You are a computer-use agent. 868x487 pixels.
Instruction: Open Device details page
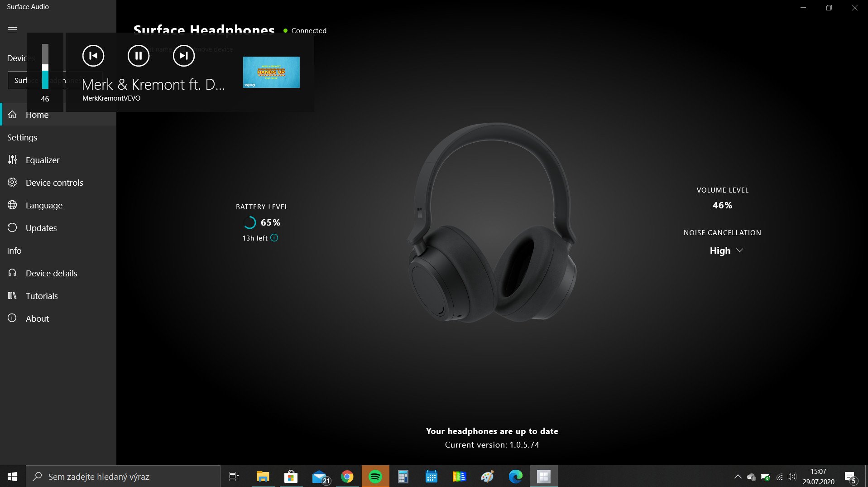[58, 273]
